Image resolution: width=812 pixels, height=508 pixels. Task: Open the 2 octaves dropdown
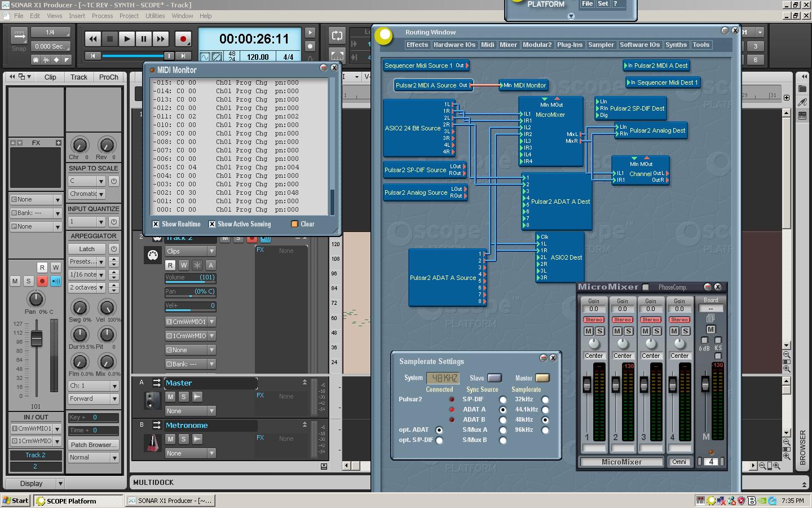pyautogui.click(x=86, y=287)
